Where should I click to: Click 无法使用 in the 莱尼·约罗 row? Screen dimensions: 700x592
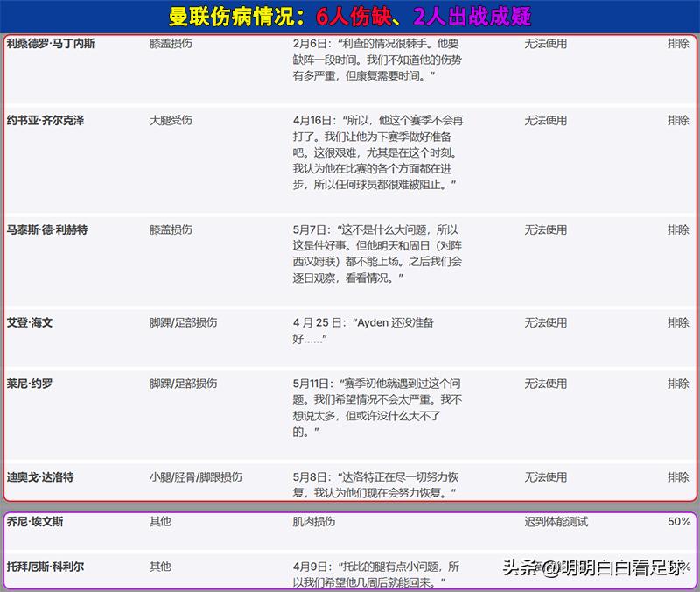545,384
